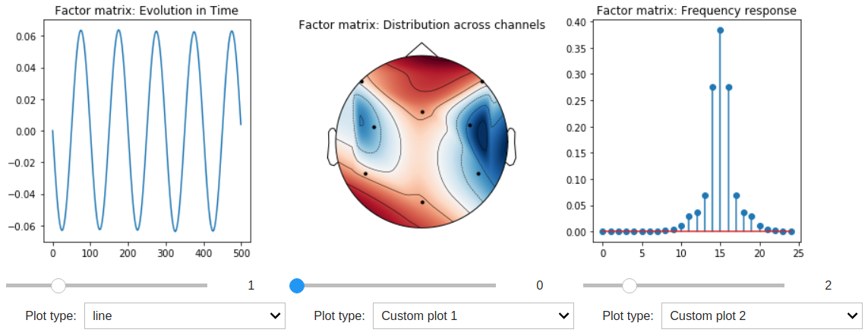The image size is (868, 336).
Task: Click the nose outline on the head map
Action: (421, 49)
